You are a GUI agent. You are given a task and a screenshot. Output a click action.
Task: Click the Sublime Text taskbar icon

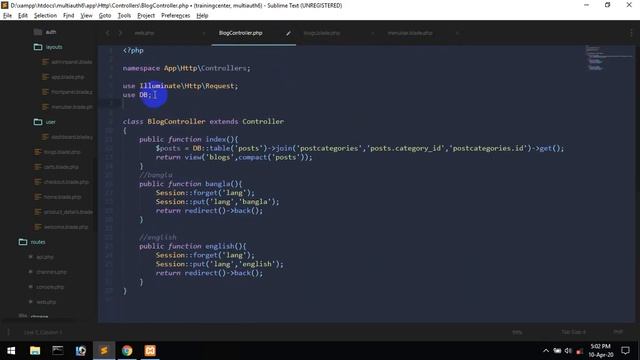click(104, 351)
